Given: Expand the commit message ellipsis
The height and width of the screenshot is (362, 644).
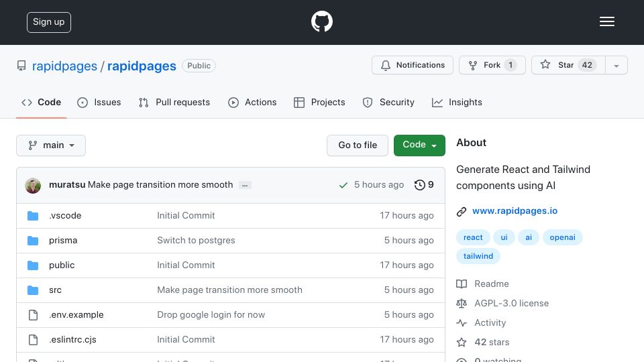Looking at the screenshot, I should (x=245, y=185).
